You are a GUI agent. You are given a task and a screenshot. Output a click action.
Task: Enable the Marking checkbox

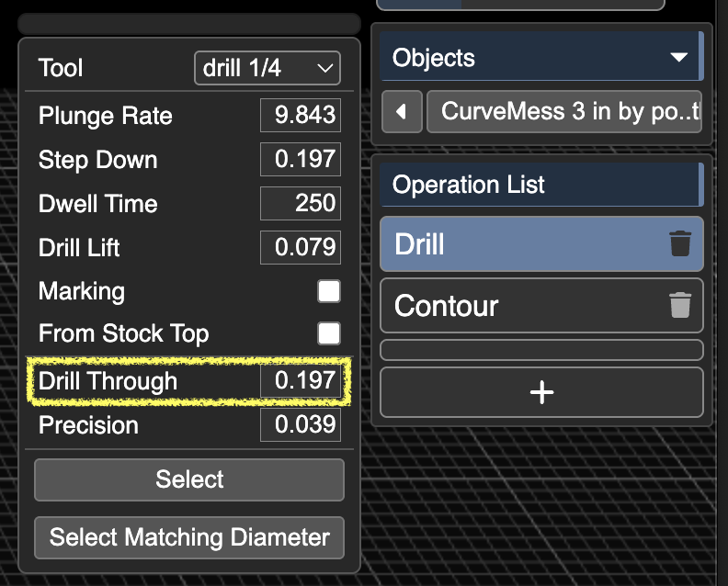pos(329,292)
